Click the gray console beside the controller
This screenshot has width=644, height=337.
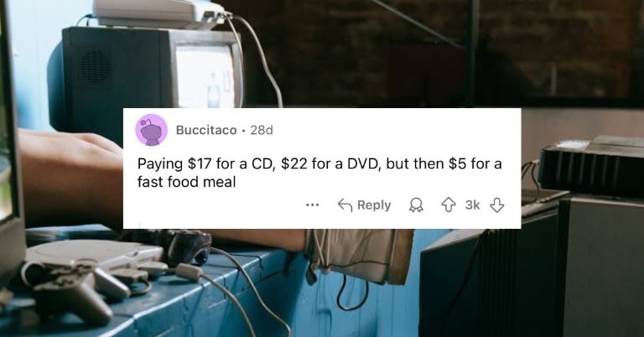coord(95,255)
